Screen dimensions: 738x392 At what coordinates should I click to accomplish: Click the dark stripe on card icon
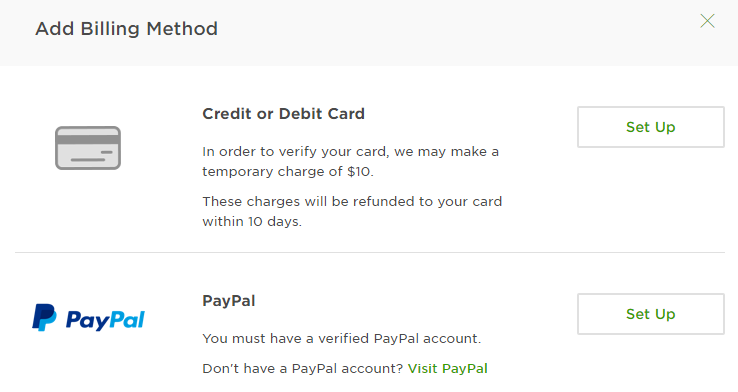point(88,139)
